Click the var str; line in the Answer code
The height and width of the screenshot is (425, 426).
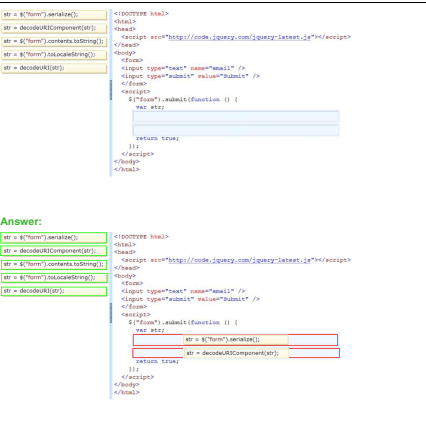coord(150,330)
